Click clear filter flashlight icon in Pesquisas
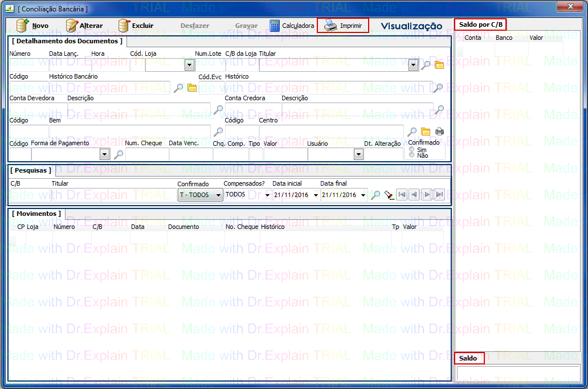Viewport: 588px width, 389px height. click(x=389, y=195)
